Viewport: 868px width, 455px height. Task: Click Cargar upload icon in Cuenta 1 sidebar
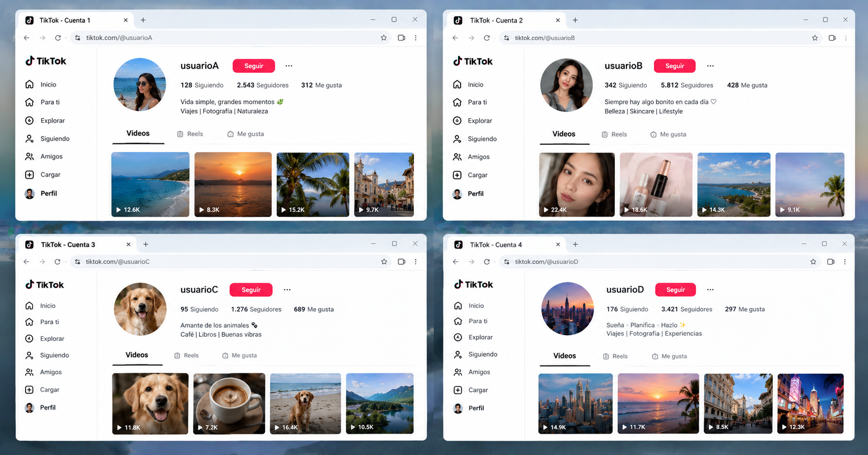click(30, 174)
